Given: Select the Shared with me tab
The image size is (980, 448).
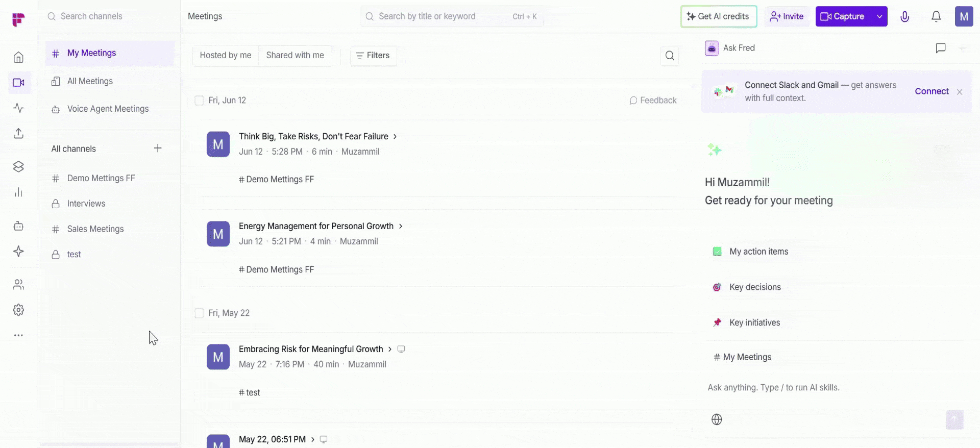Looking at the screenshot, I should (295, 56).
